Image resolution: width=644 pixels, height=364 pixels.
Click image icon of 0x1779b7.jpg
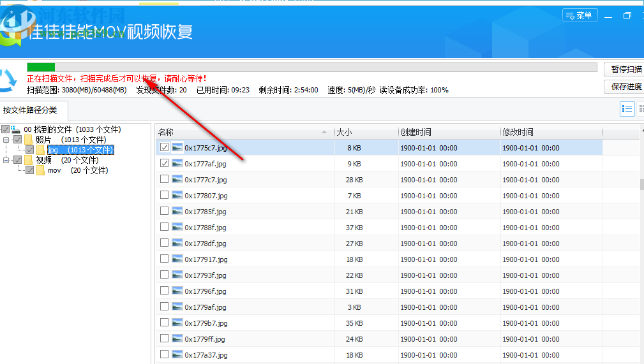point(177,323)
